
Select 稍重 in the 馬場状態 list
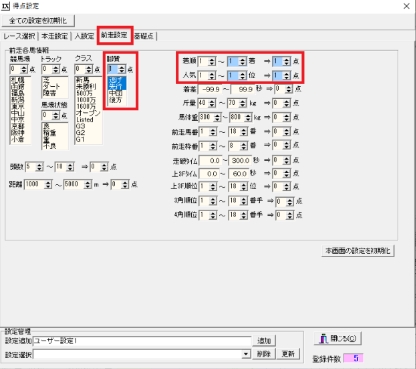49,133
